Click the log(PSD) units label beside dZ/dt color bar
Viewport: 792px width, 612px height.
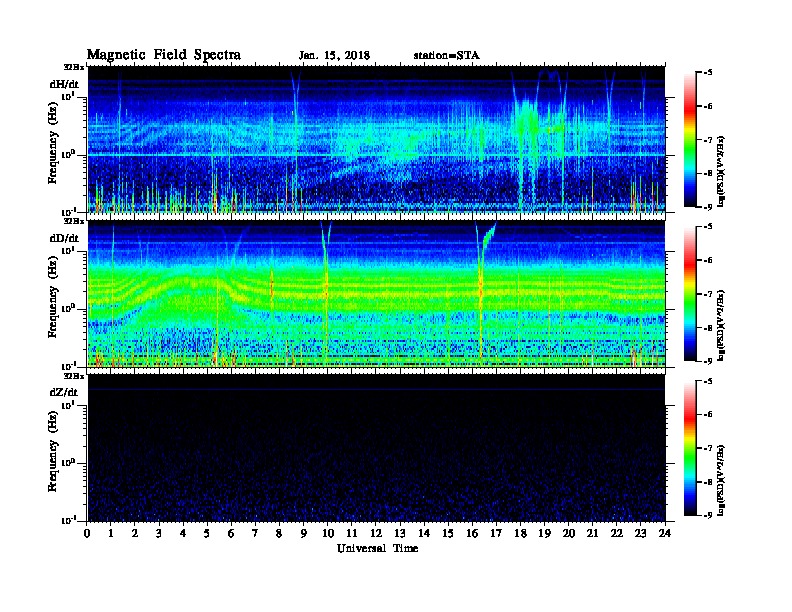point(721,480)
